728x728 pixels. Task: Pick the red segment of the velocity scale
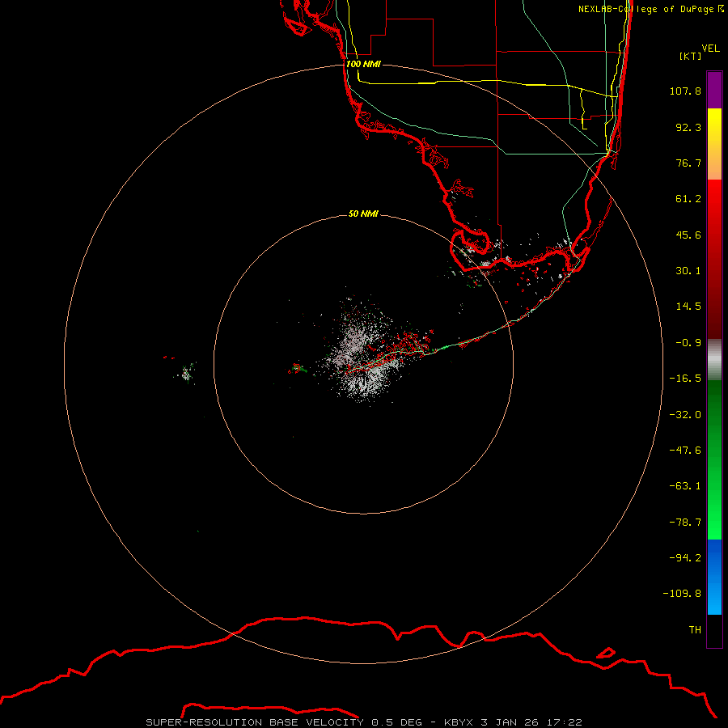pos(714,259)
